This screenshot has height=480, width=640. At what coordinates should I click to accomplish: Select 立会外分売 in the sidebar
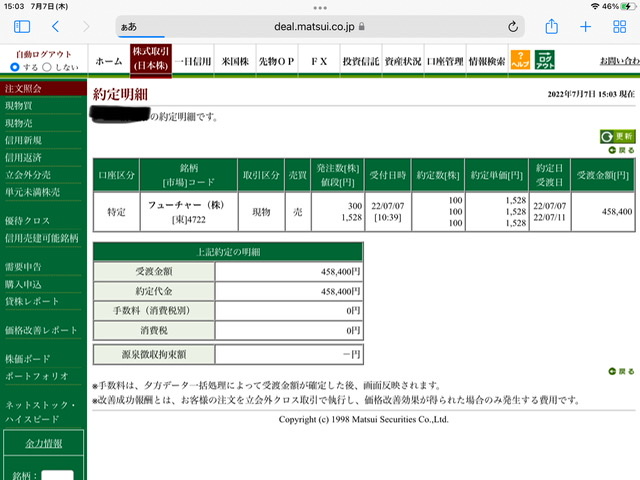tap(28, 175)
